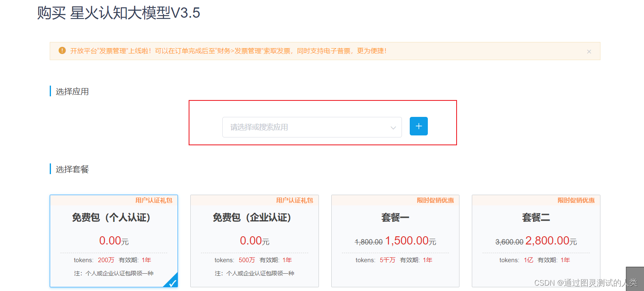Click the struck-through 3,600.00 original price

[x=509, y=242]
